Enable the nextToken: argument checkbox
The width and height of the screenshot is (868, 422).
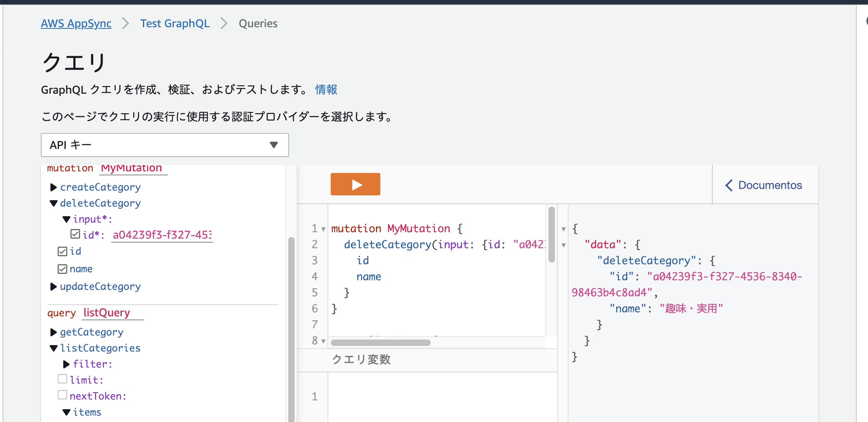[62, 395]
